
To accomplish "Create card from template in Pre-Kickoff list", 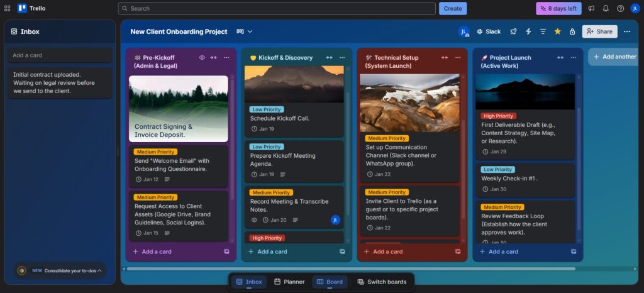I will point(226,252).
